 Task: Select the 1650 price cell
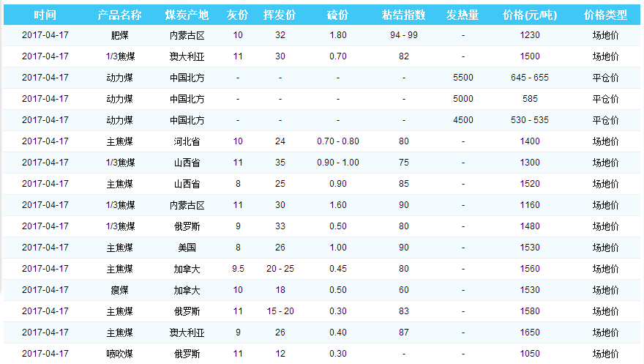pyautogui.click(x=531, y=333)
